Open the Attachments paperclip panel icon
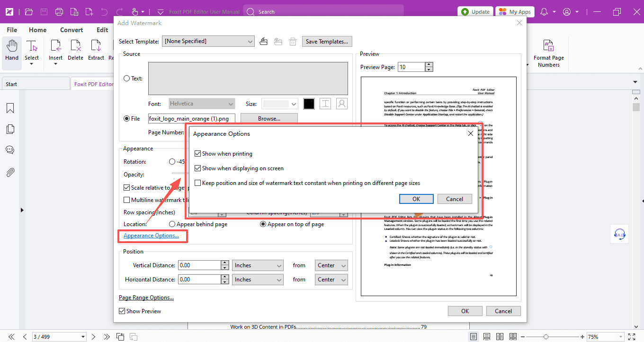Image resolution: width=644 pixels, height=342 pixels. (x=10, y=172)
